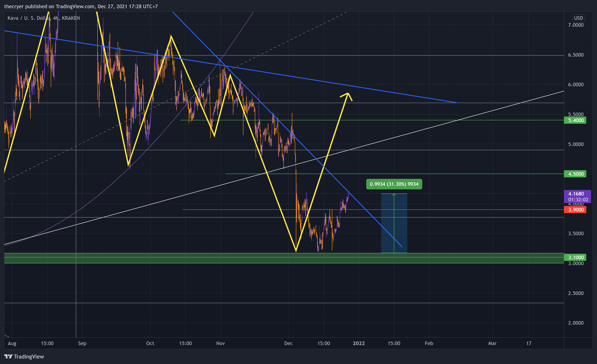The image size is (597, 364).
Task: Click the USD currency button
Action: coord(578,18)
